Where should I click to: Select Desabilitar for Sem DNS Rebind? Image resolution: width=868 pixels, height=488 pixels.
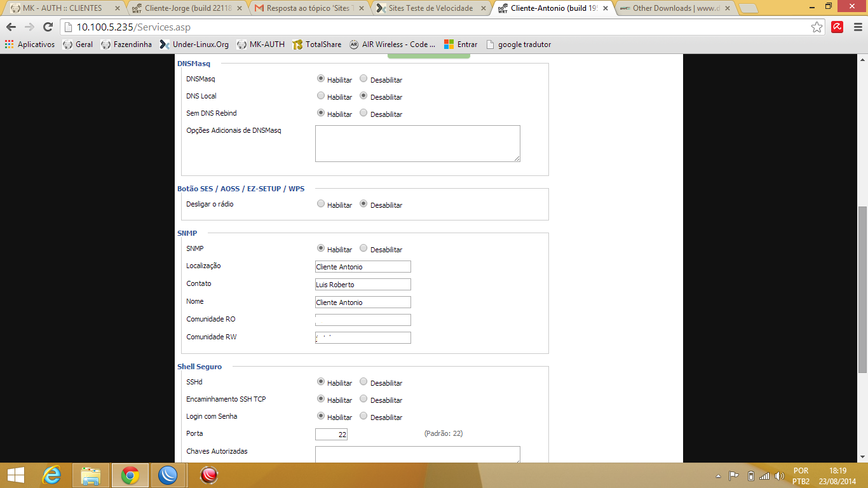(x=363, y=113)
